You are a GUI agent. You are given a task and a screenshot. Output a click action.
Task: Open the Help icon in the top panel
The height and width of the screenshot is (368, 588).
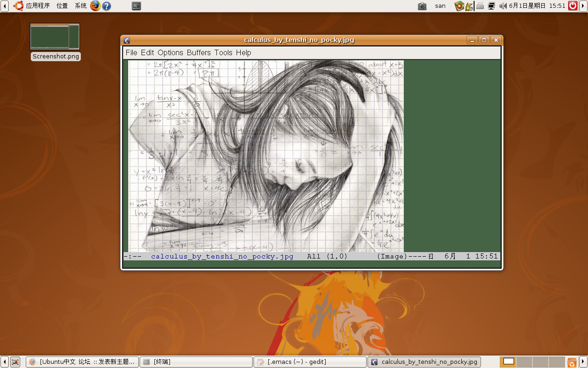[x=107, y=6]
